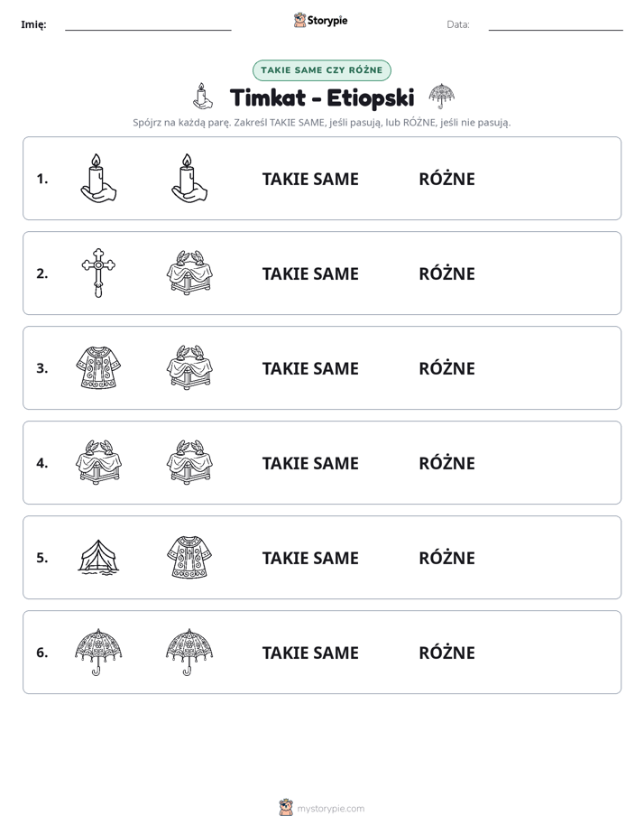Image resolution: width=644 pixels, height=834 pixels.
Task: Click the Data date input line
Action: 556,25
